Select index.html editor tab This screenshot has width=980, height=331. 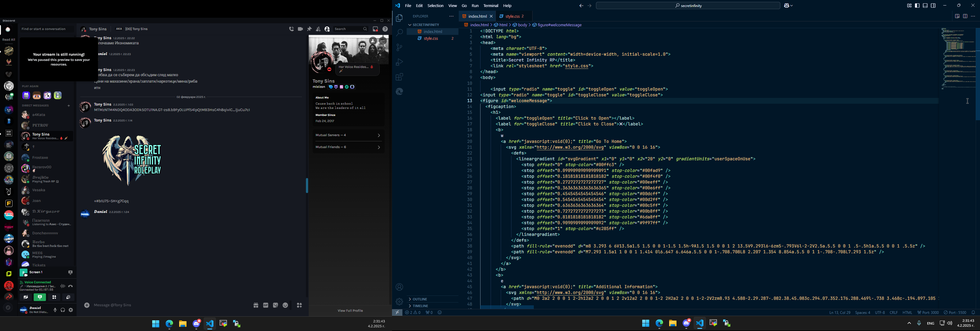477,16
